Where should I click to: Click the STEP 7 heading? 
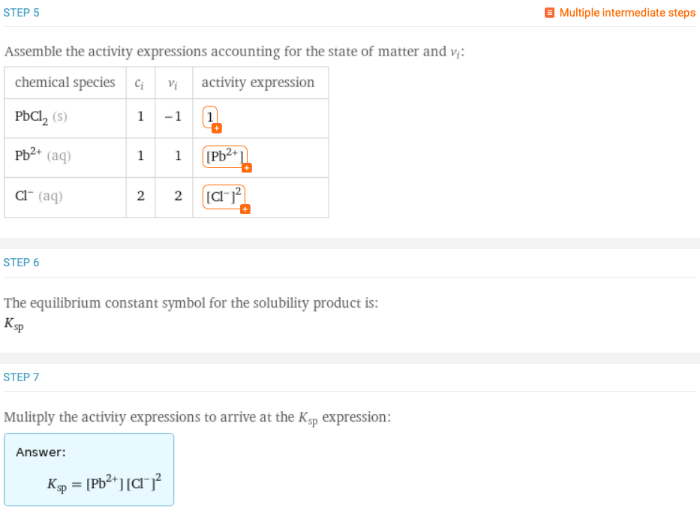click(22, 377)
